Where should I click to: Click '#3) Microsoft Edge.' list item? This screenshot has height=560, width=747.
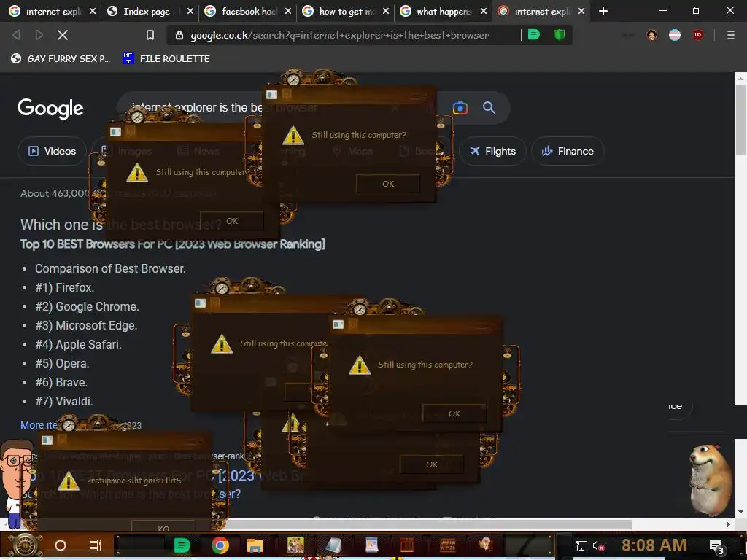tap(86, 326)
